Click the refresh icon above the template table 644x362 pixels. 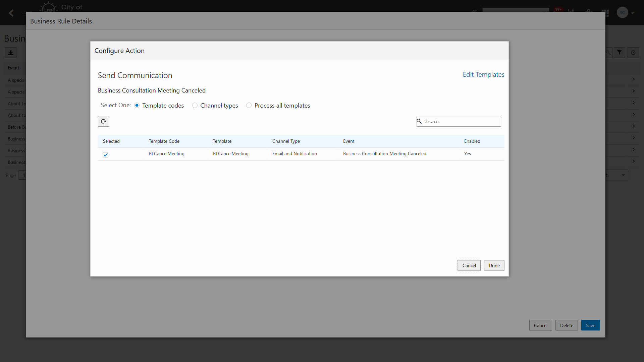coord(103,121)
